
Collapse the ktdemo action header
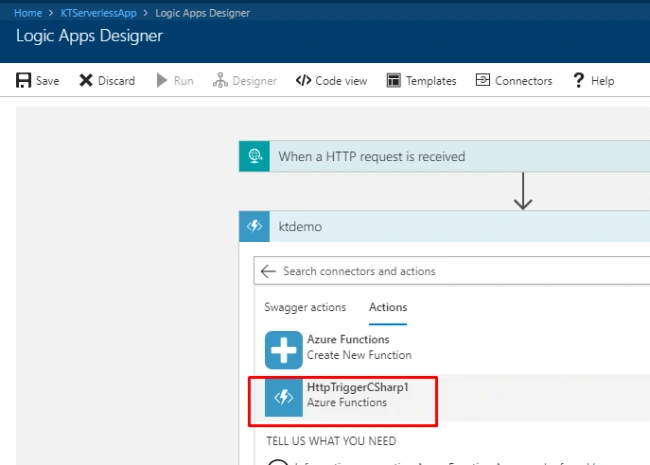point(444,226)
